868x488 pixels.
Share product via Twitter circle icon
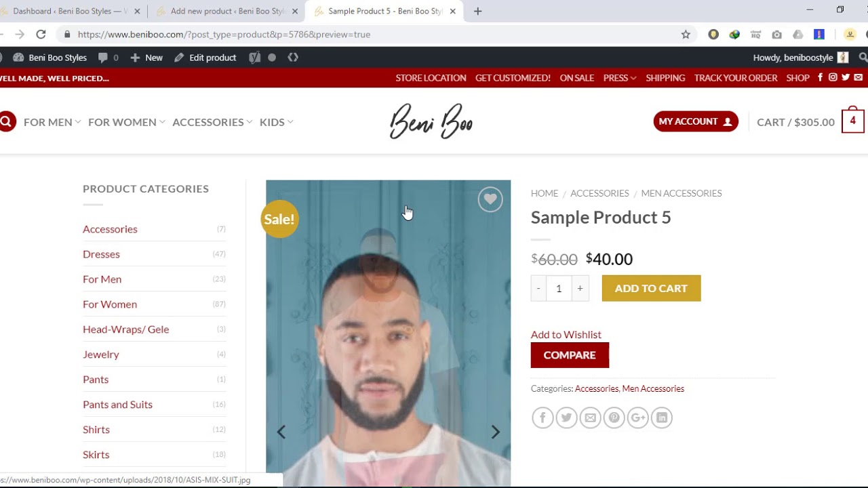(x=566, y=418)
